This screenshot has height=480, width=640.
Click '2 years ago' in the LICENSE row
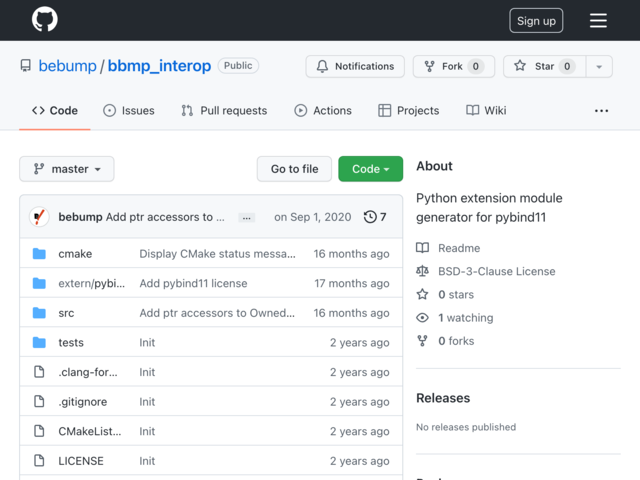click(x=360, y=461)
